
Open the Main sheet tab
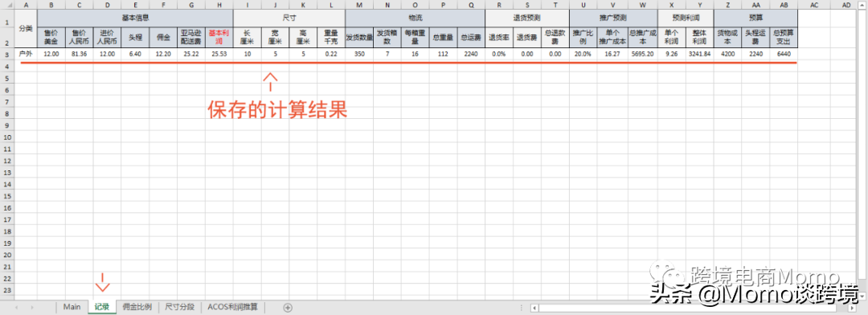click(72, 307)
